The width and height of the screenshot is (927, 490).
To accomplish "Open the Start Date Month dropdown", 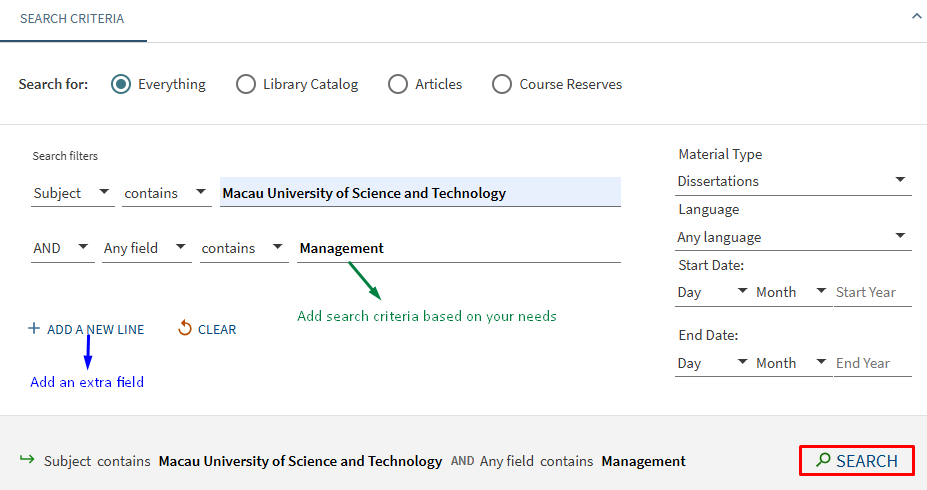I will point(792,292).
